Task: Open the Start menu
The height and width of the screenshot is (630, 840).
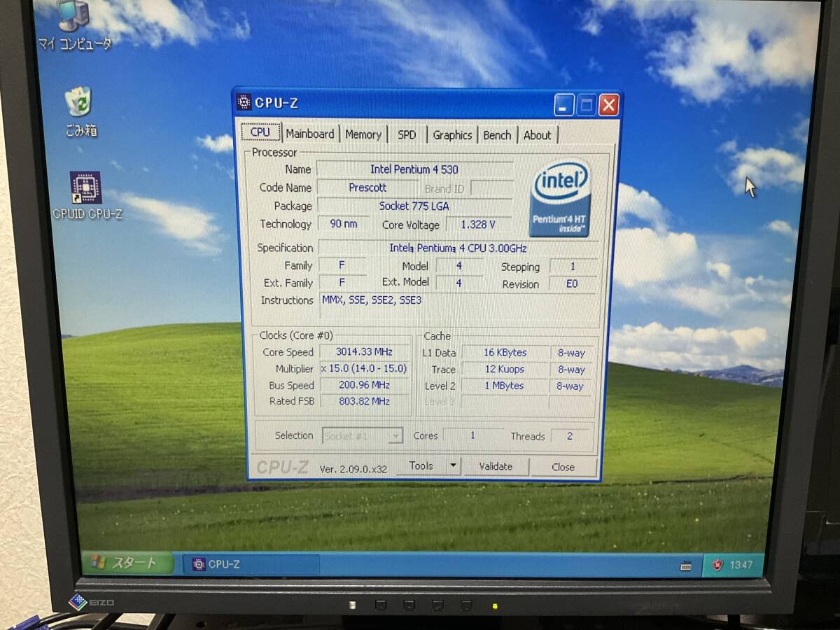Action: [x=127, y=563]
